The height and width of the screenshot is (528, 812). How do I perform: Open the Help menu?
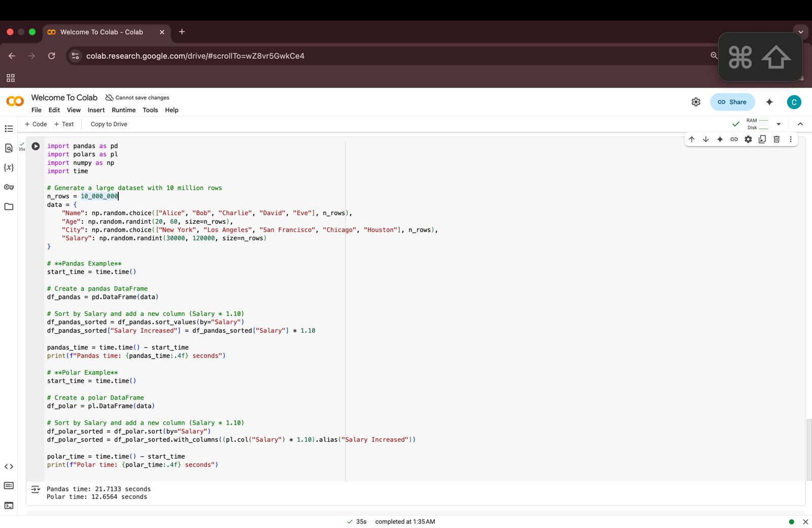172,110
